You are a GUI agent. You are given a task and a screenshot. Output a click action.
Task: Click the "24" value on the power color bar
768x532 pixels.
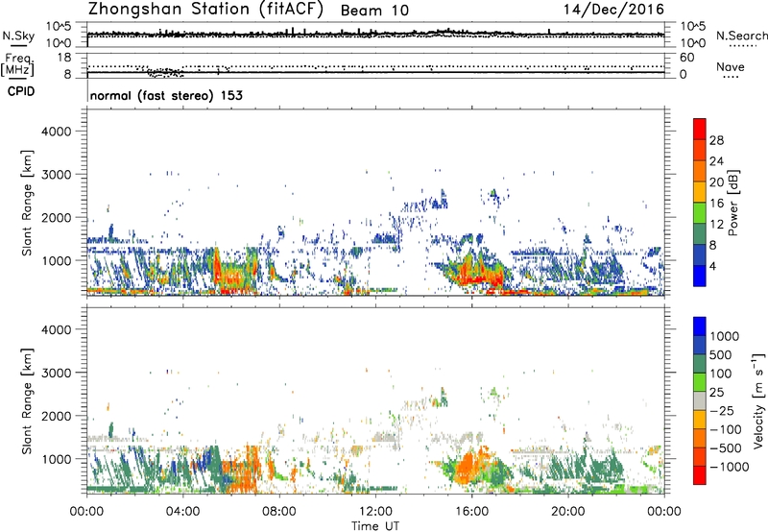[716, 161]
